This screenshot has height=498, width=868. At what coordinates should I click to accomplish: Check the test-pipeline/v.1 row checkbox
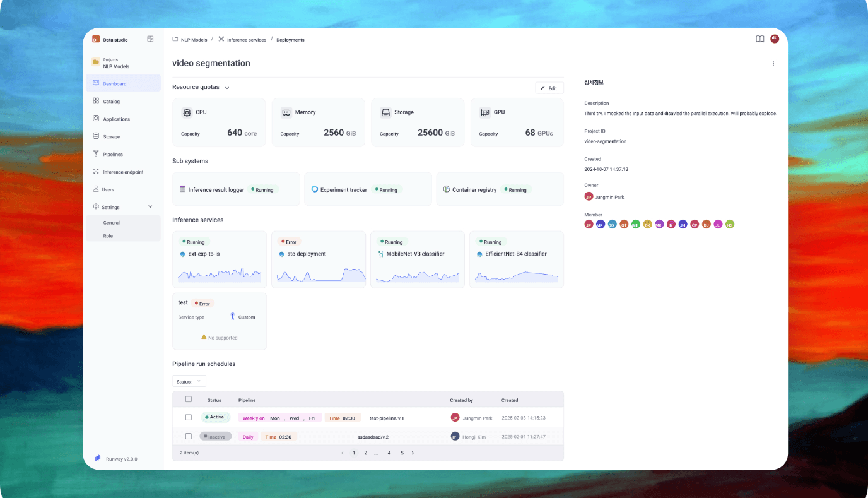(x=188, y=418)
